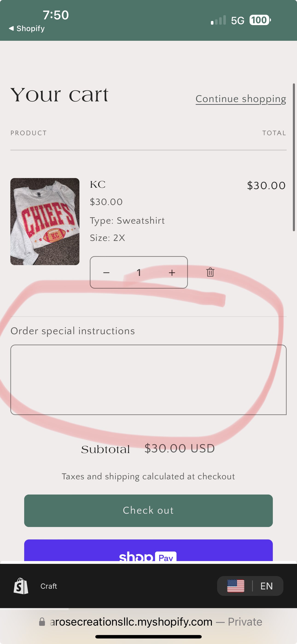Pay with the Shop Pay button
This screenshot has height=644, width=297.
point(148,550)
